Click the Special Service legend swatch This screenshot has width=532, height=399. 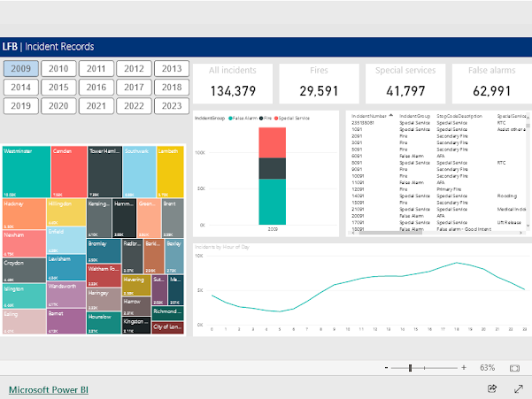tap(276, 119)
